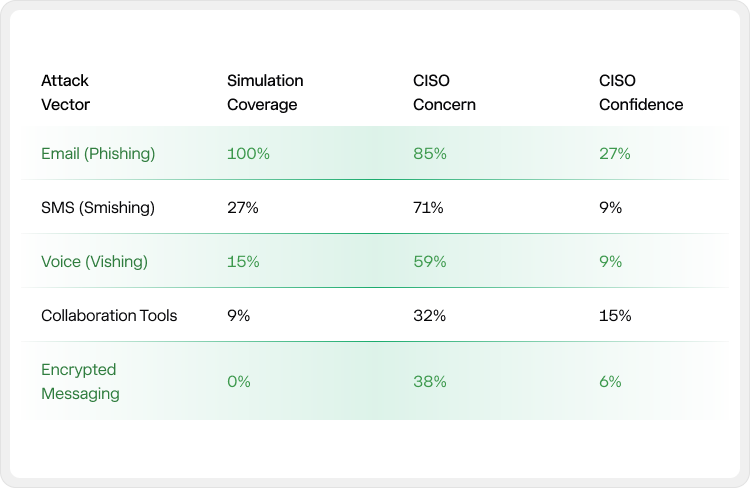Viewport: 750px width, 488px height.
Task: Select the 6% CISO confidence value
Action: (611, 381)
